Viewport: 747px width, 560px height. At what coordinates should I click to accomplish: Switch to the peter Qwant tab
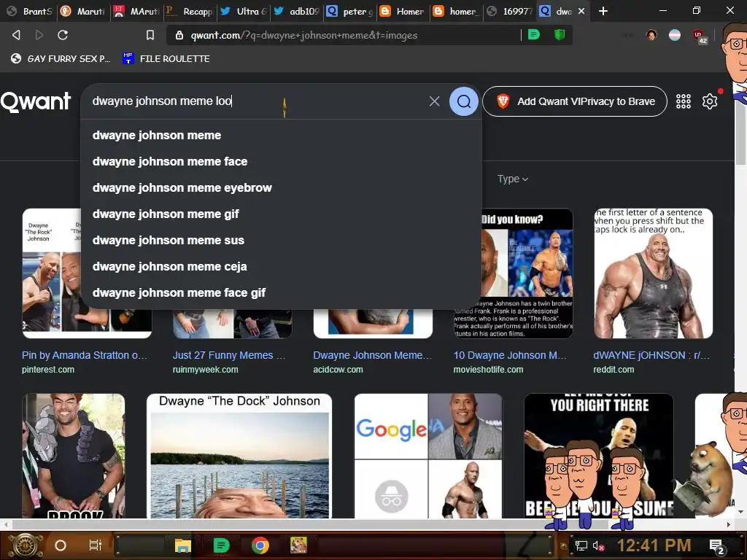349,11
